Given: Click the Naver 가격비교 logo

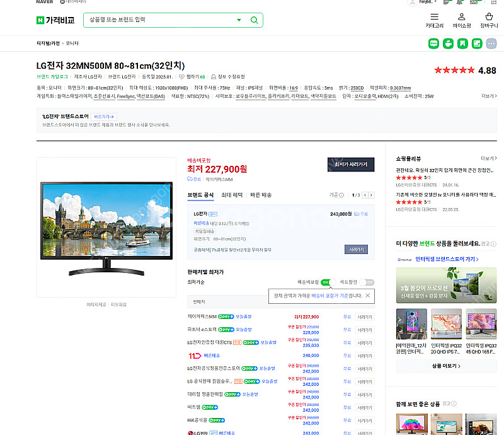Looking at the screenshot, I should pyautogui.click(x=55, y=20).
